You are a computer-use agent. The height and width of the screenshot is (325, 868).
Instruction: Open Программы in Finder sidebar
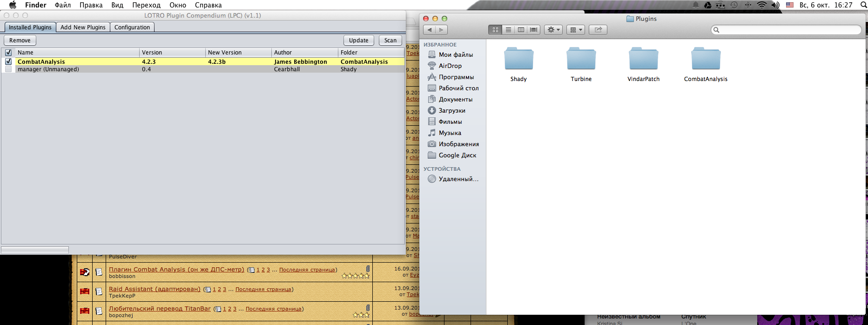tap(456, 77)
